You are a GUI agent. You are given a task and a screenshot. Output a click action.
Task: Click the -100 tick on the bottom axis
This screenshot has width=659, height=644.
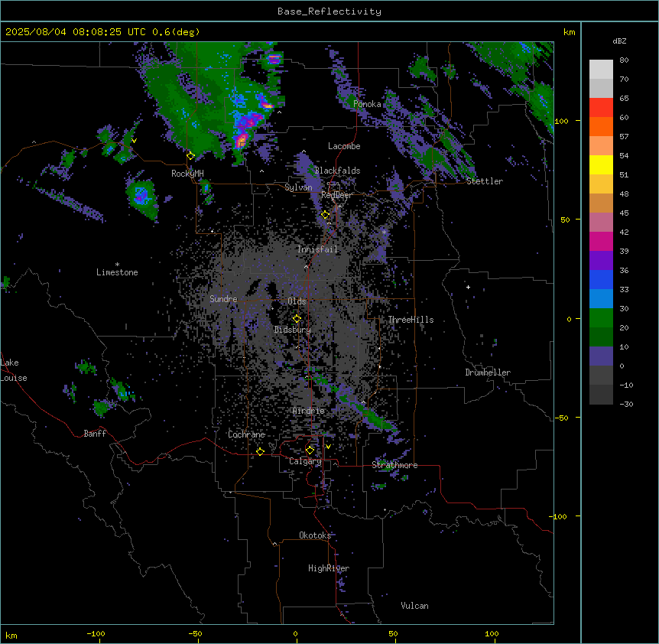pos(96,633)
